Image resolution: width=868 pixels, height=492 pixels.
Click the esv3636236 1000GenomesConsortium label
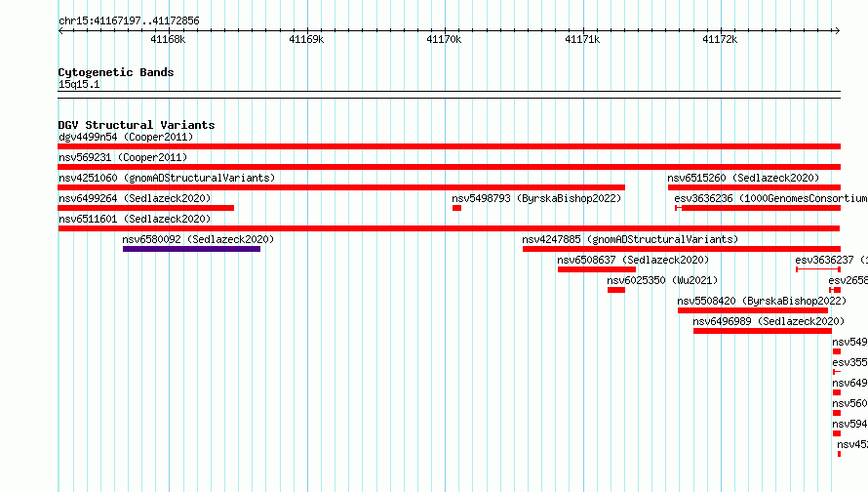coord(770,198)
